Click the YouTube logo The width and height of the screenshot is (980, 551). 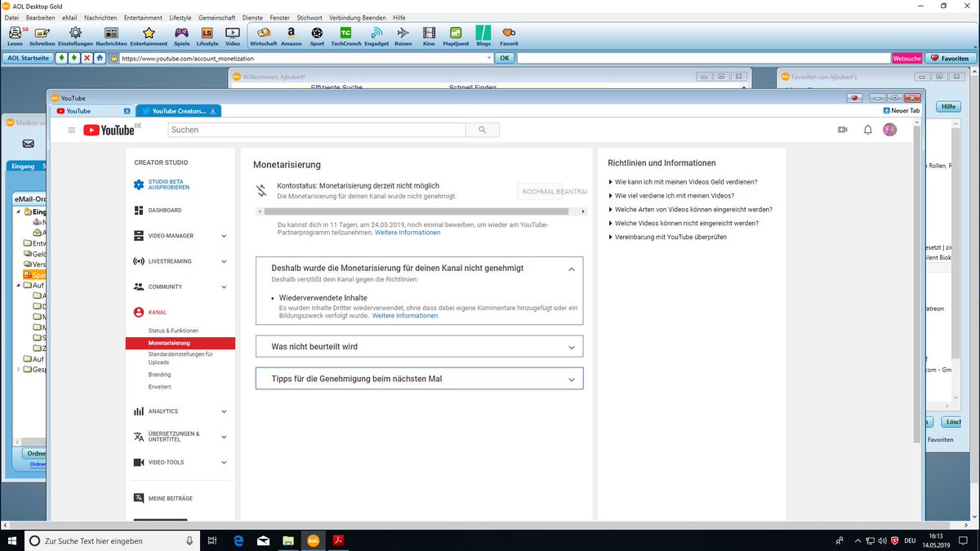(109, 130)
